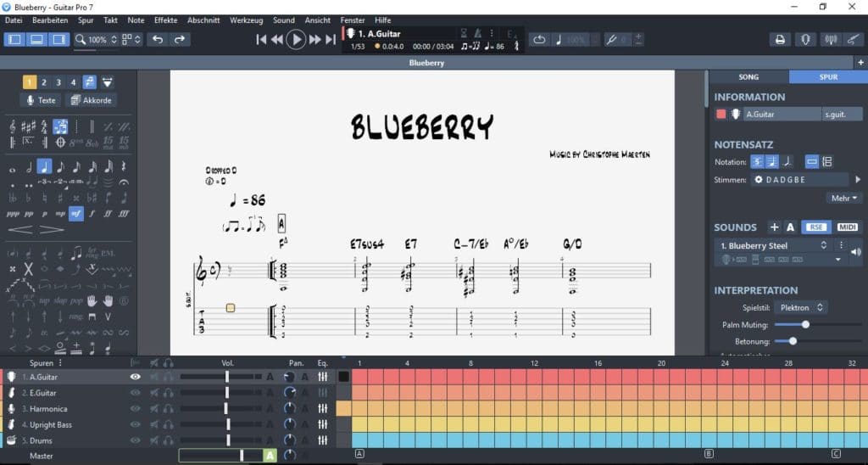Screen dimensions: 868x465
Task: Mute the Drums track
Action: 154,440
